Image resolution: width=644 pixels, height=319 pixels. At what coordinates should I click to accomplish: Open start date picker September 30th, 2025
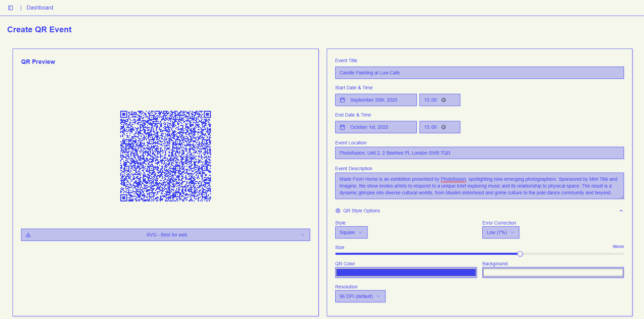(x=376, y=100)
